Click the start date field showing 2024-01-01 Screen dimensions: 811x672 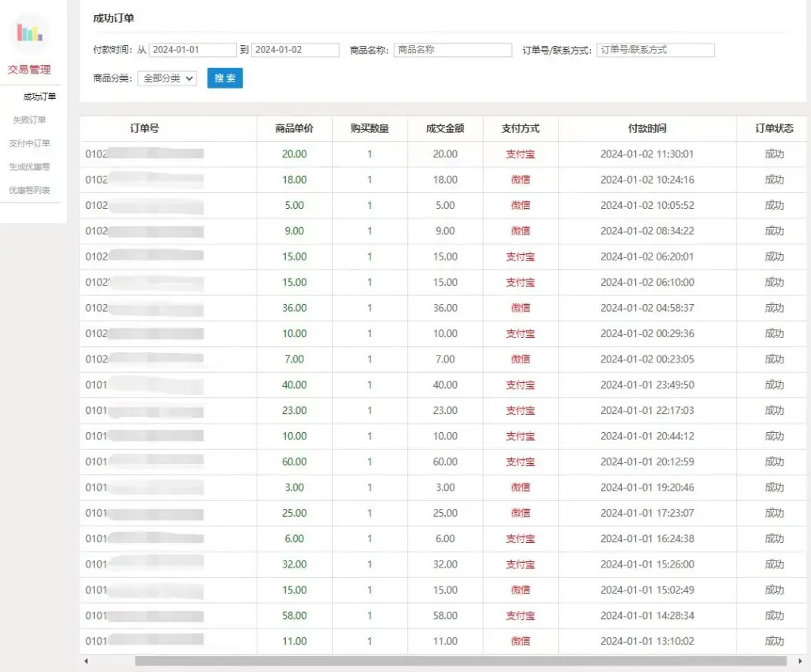tap(193, 49)
